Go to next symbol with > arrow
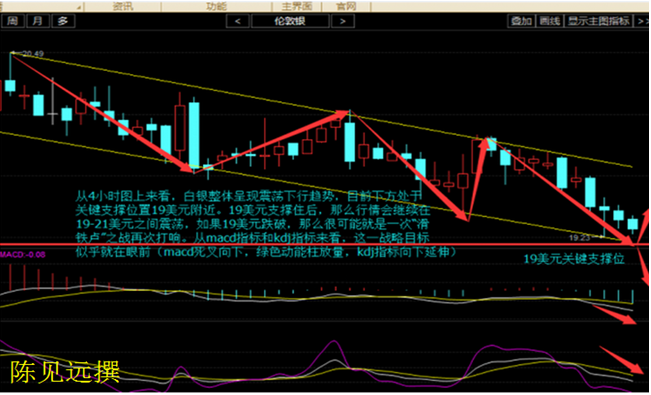Screen dimensions: 651x395 click(343, 21)
